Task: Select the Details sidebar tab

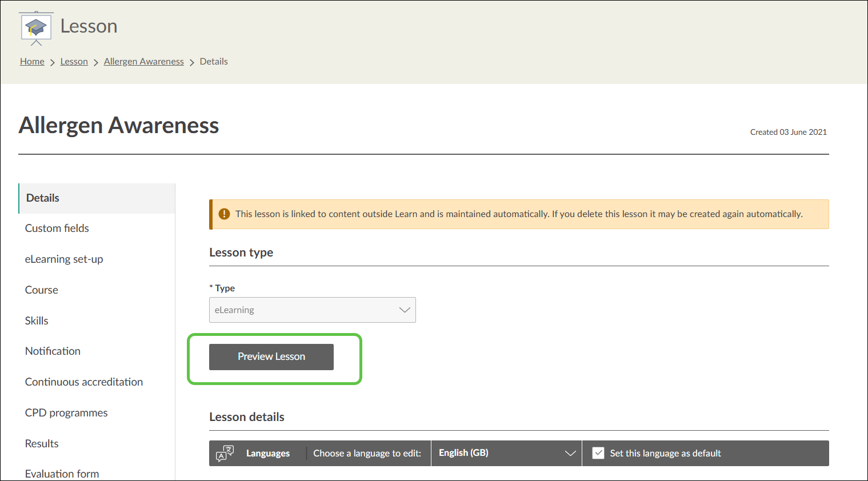Action: coord(43,198)
